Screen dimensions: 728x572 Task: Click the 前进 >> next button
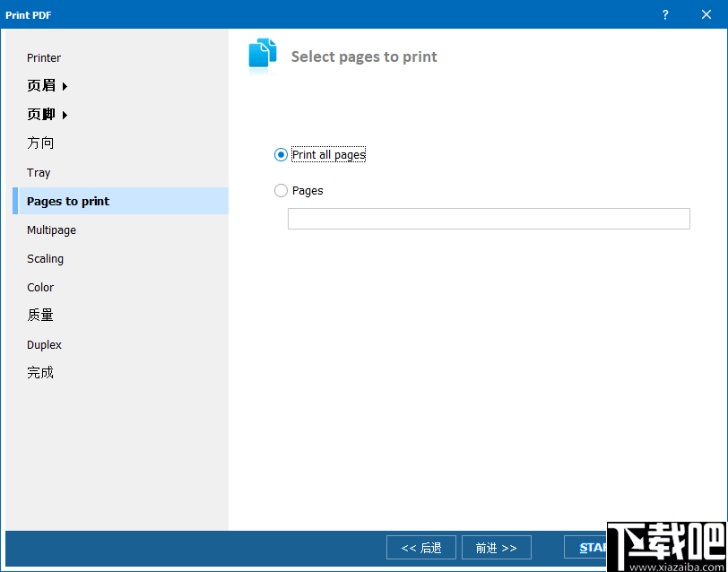coord(496,547)
